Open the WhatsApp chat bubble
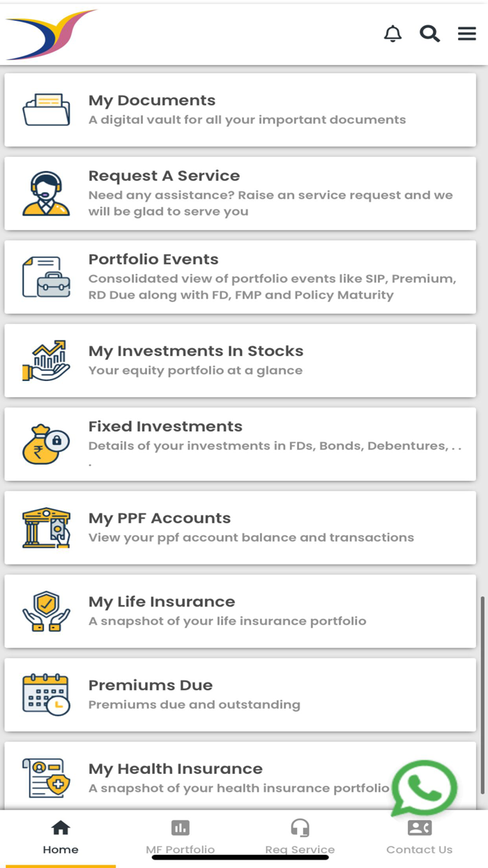This screenshot has width=488, height=868. (425, 788)
